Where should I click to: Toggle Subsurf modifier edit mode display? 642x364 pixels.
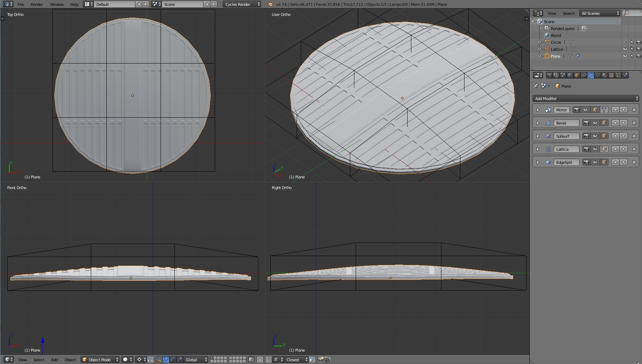tap(604, 136)
